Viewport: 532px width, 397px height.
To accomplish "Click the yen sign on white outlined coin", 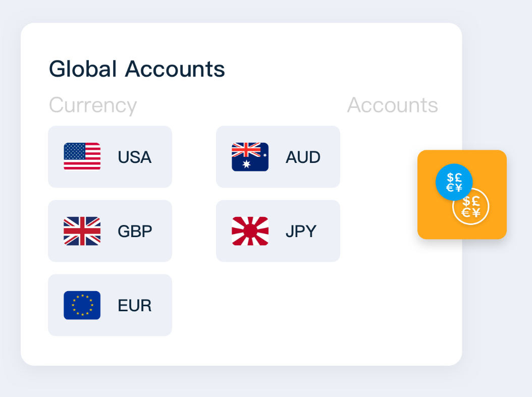I will (476, 212).
